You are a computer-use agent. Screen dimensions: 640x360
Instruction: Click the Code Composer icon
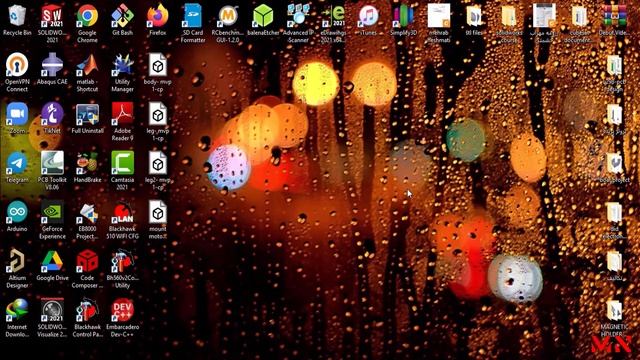[x=87, y=261]
